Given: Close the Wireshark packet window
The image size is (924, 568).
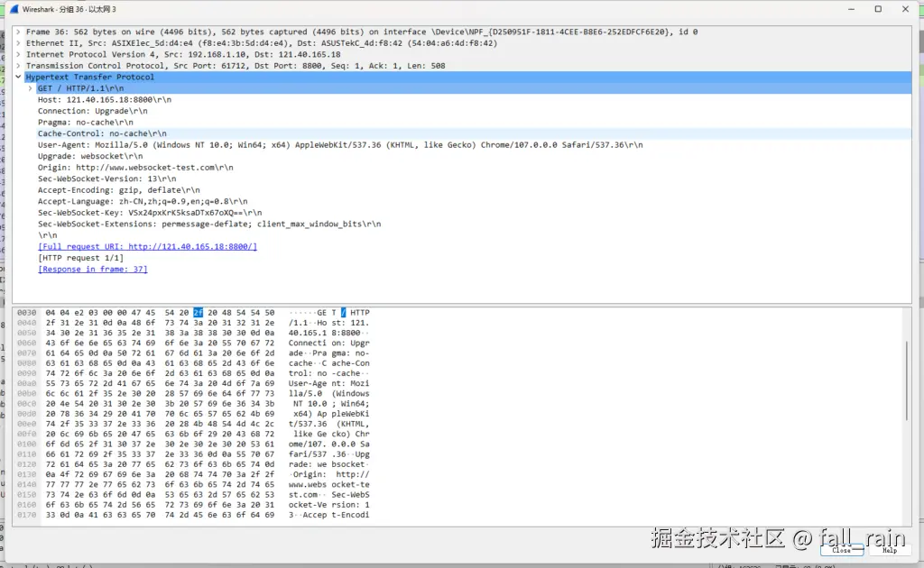Looking at the screenshot, I should tap(905, 9).
